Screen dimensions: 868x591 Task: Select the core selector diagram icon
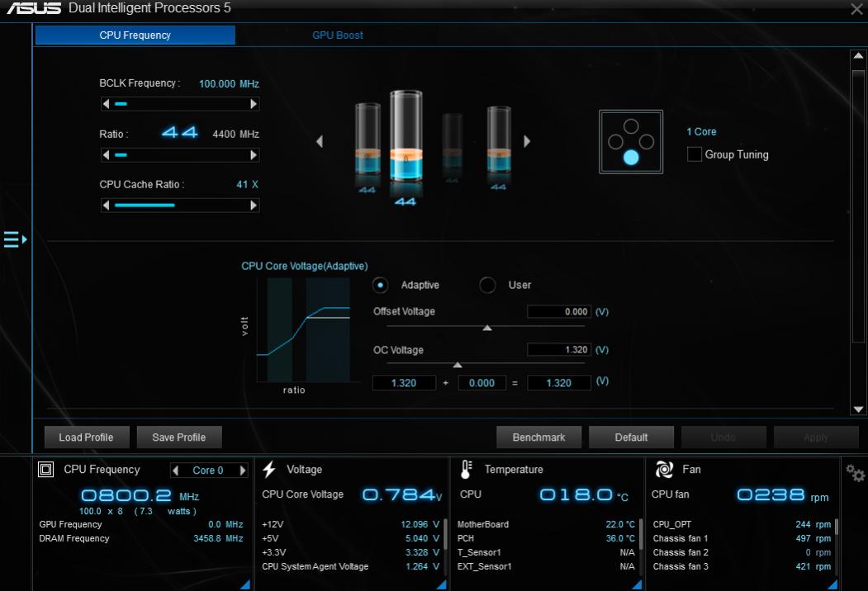(631, 142)
